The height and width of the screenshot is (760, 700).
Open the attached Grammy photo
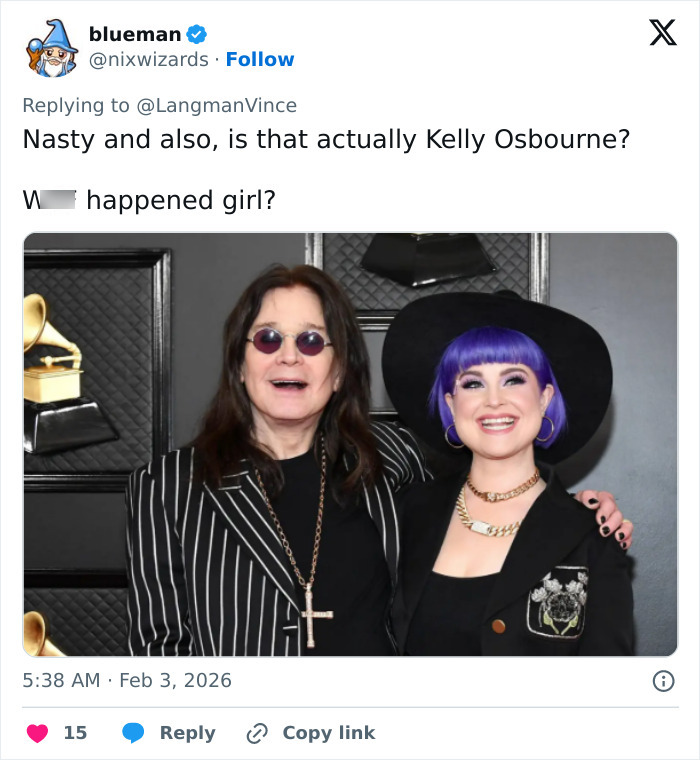coord(350,444)
